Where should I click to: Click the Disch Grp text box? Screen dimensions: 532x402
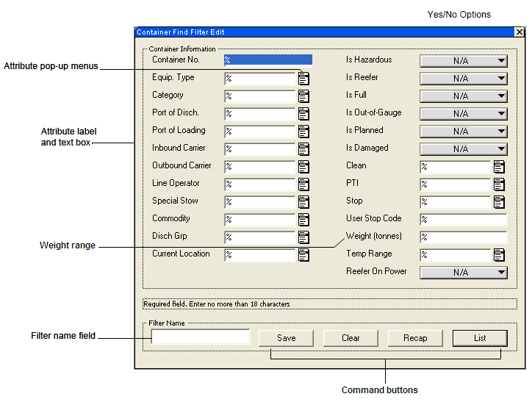[260, 237]
